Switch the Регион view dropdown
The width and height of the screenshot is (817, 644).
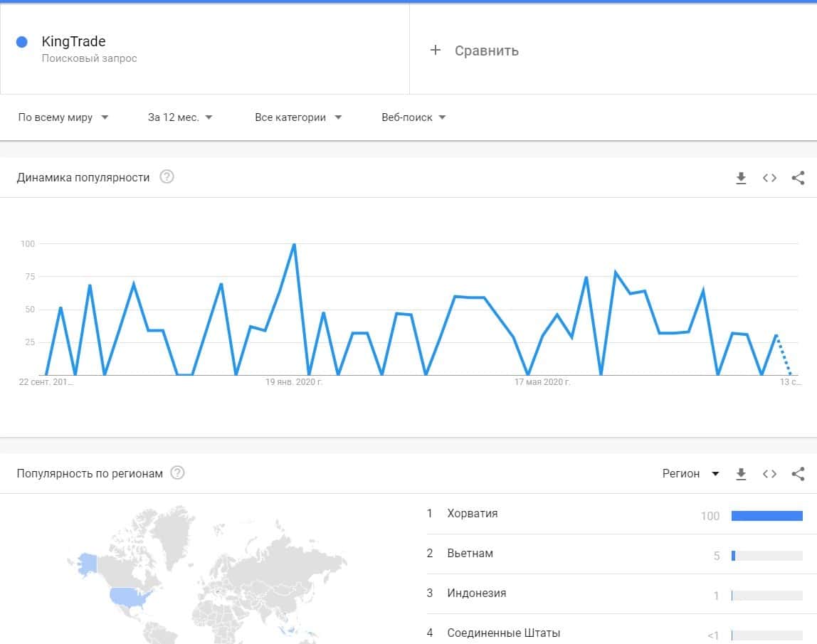[690, 474]
